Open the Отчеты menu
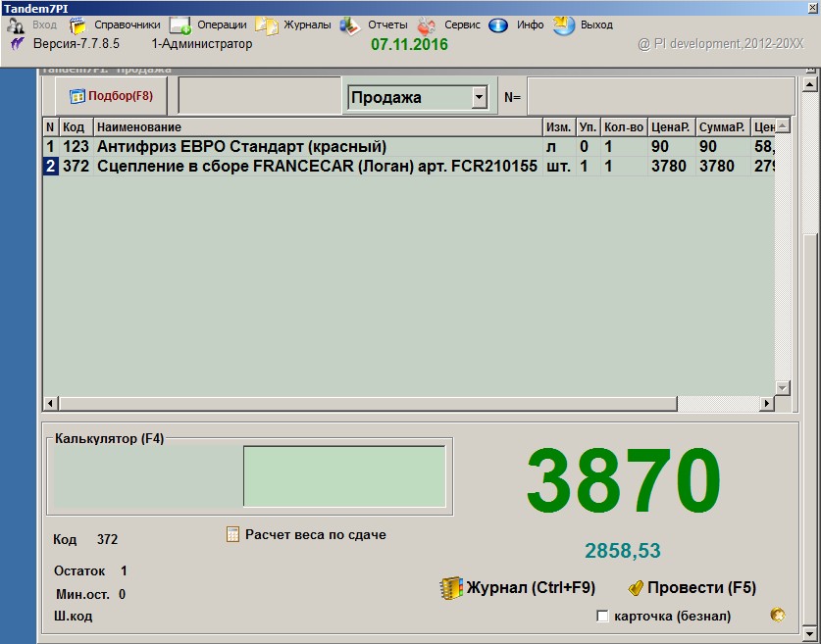 click(x=387, y=25)
